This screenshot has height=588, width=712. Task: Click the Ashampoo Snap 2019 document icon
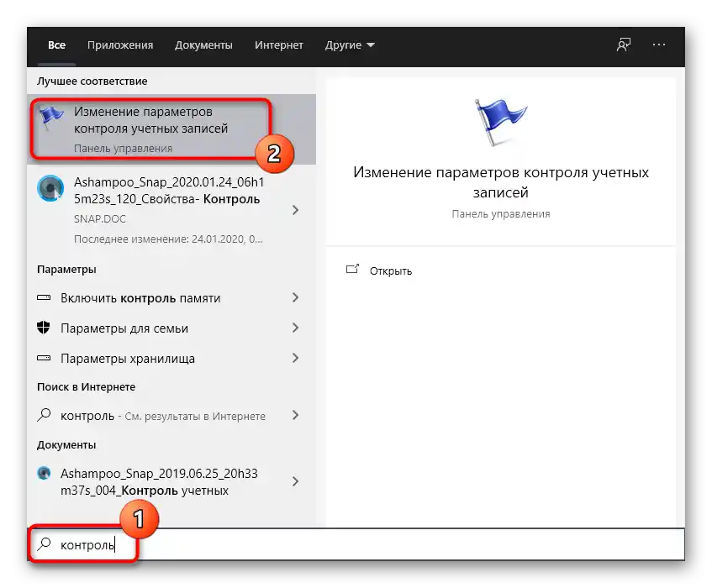point(44,473)
